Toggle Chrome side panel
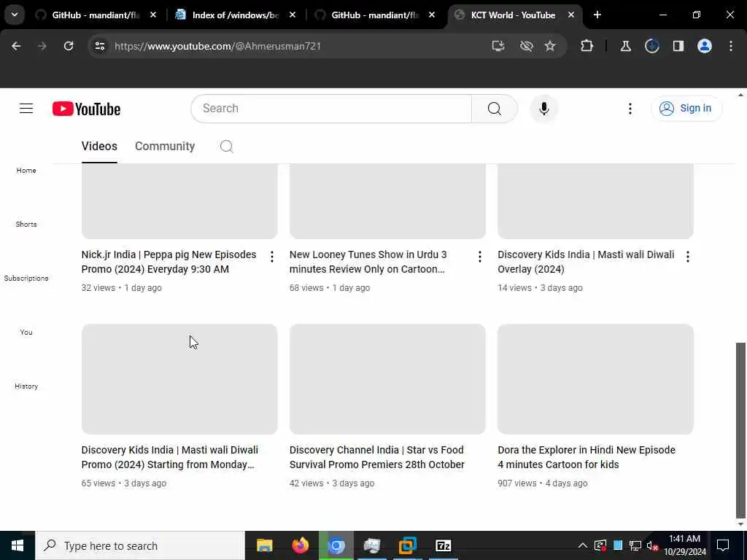 point(678,46)
